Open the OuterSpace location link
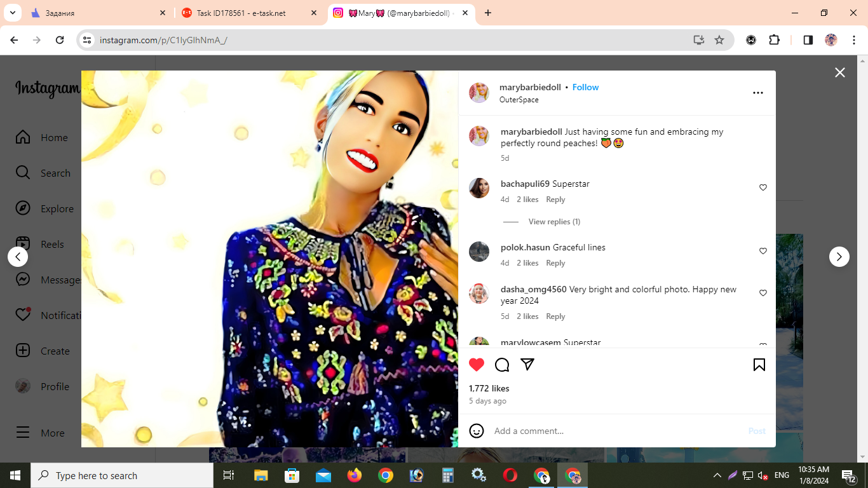Viewport: 868px width, 488px height. [519, 100]
